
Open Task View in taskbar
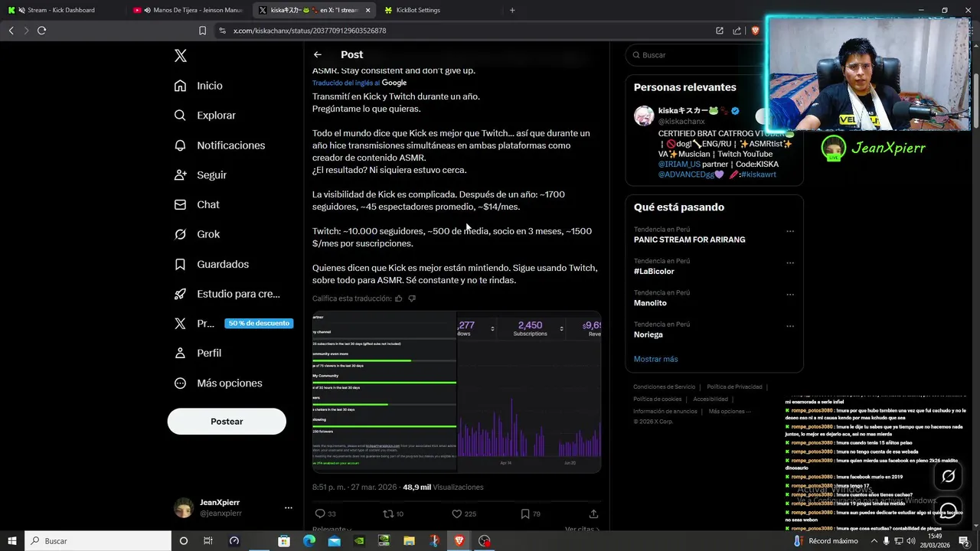(208, 541)
